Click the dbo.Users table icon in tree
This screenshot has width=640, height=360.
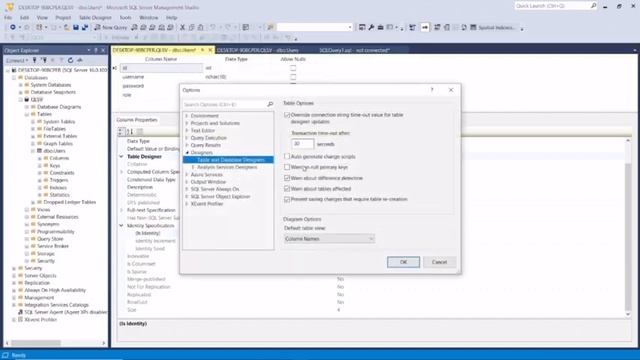40,151
